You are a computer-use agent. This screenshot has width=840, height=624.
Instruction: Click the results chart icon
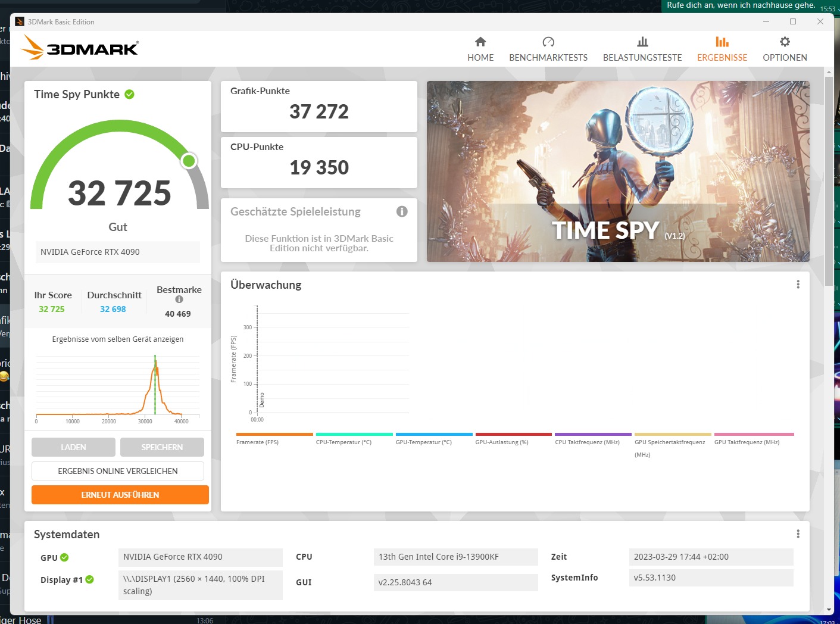(x=722, y=42)
